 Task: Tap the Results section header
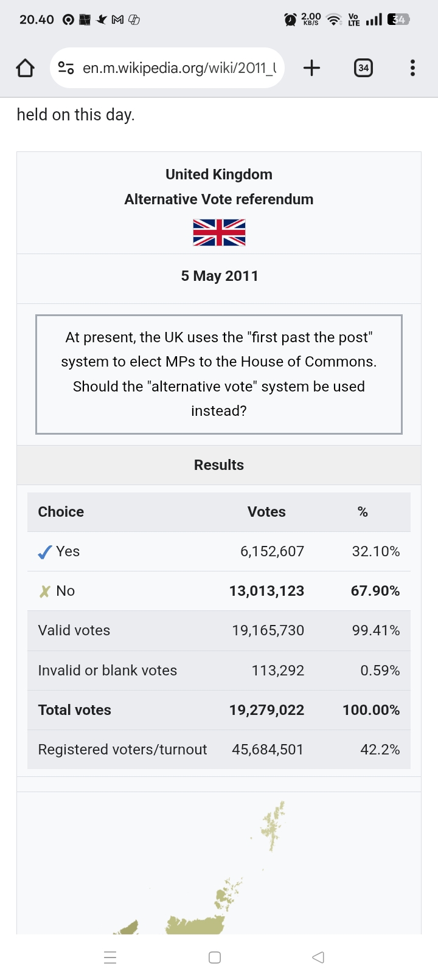[x=219, y=465]
